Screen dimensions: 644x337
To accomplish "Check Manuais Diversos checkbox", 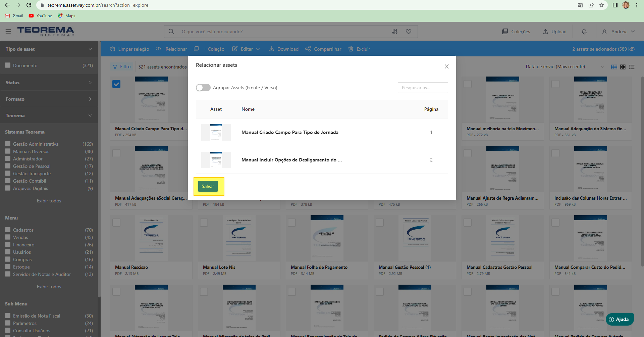I will click(x=8, y=151).
